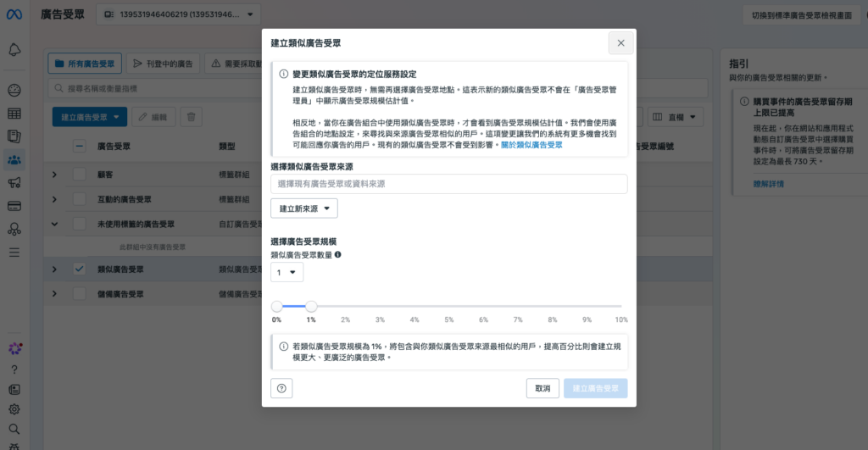
Task: Click the 取消 button
Action: point(542,388)
